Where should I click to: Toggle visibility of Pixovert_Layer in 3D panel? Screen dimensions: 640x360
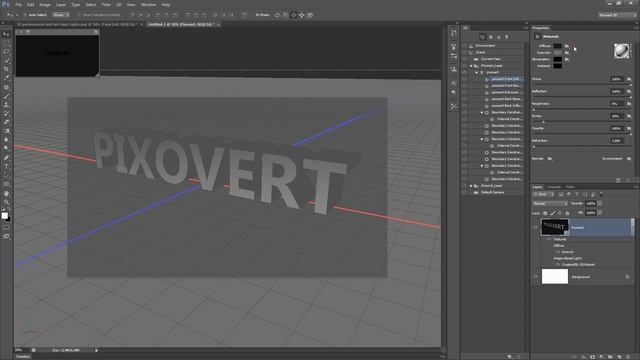[x=464, y=66]
